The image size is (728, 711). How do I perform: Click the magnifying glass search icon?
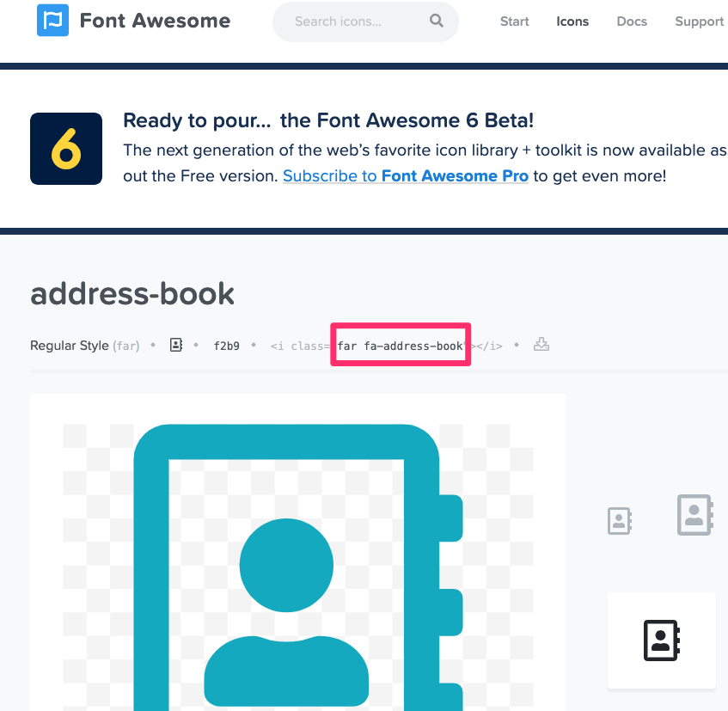[x=436, y=21]
